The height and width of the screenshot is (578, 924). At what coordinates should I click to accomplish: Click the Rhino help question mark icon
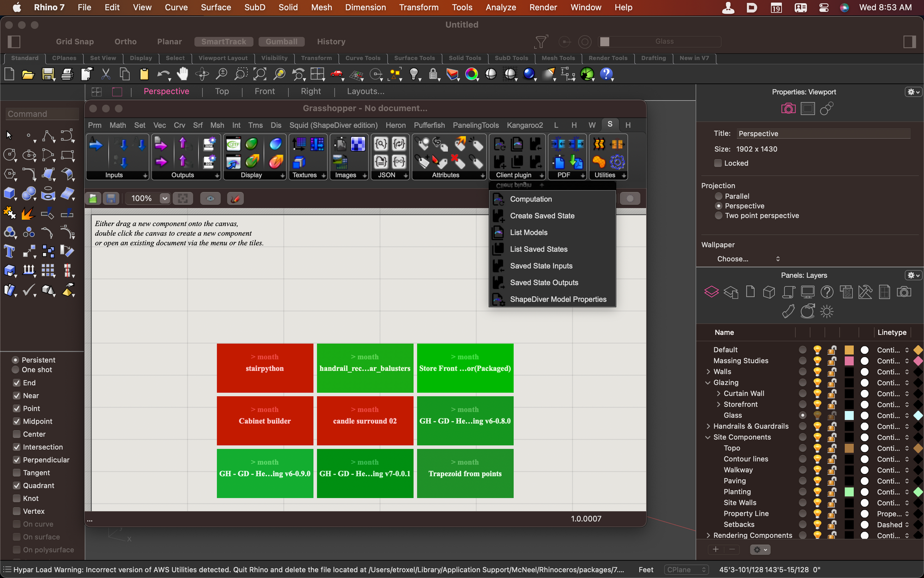(606, 74)
